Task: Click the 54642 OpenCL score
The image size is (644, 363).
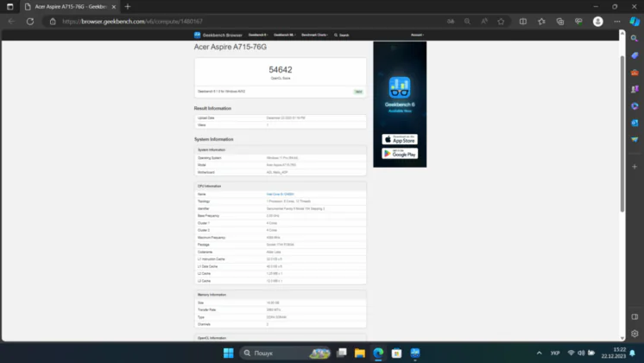Action: coord(281,69)
